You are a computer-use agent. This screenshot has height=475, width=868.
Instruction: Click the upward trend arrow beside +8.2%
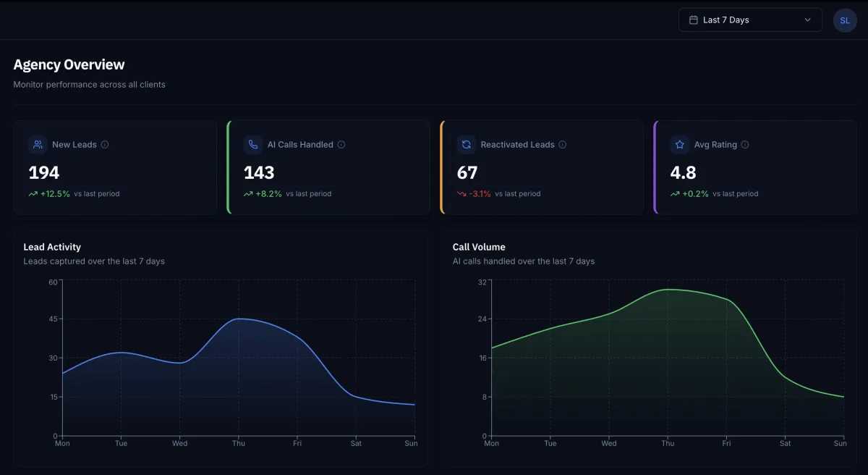pos(248,194)
